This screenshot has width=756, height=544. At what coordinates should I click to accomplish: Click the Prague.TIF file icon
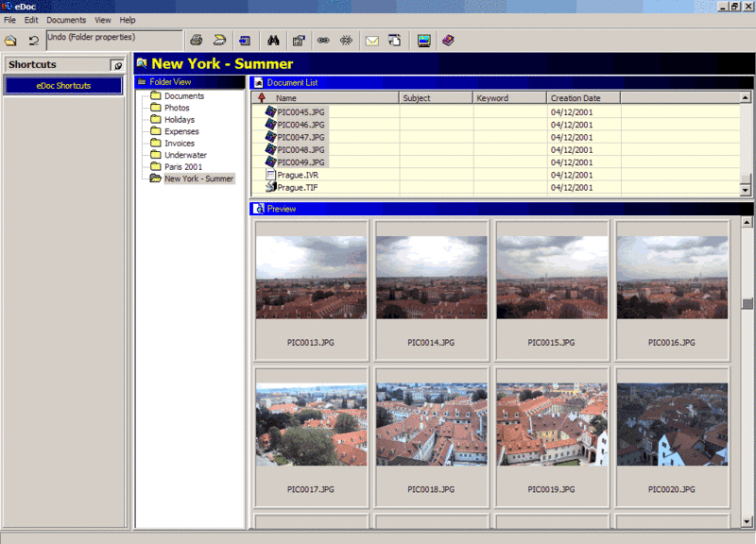(x=271, y=187)
